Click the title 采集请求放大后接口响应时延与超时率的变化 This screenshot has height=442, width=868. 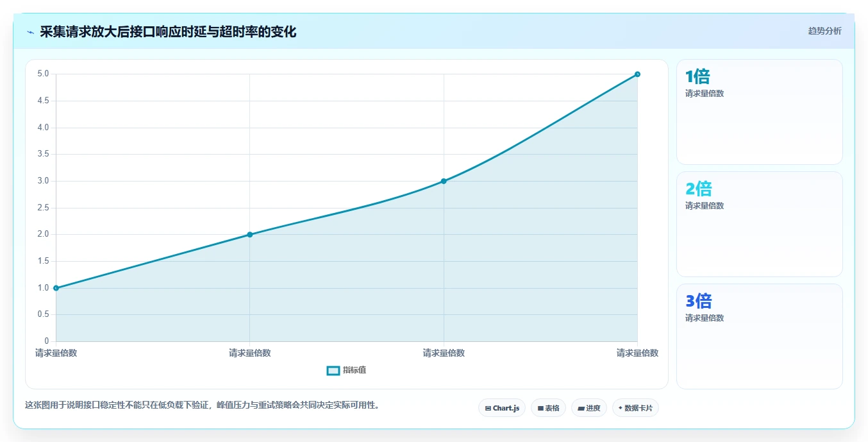[x=168, y=32]
